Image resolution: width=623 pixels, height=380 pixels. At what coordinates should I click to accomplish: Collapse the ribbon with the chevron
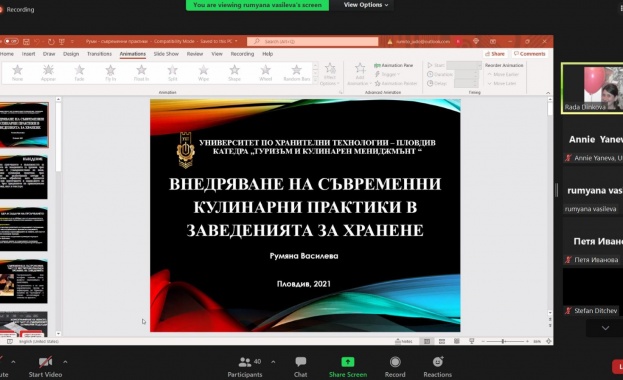pos(548,93)
